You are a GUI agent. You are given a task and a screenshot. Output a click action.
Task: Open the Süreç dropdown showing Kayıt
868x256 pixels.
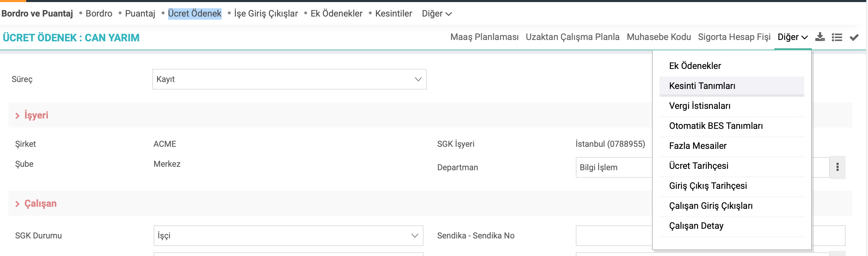(289, 79)
